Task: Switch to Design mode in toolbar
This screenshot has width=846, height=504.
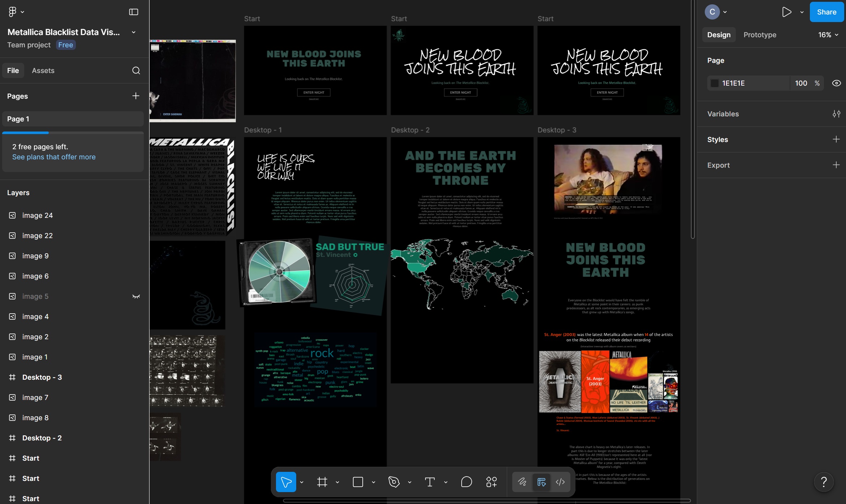Action: [541, 482]
